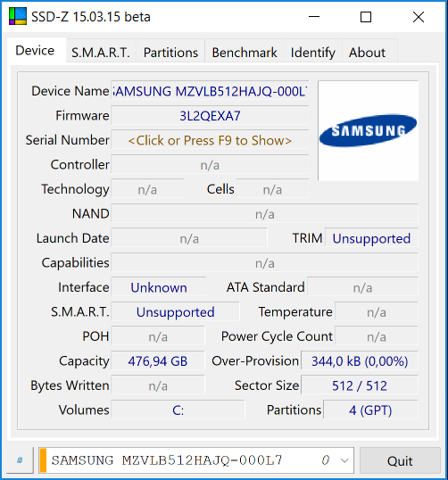The height and width of the screenshot is (480, 448).
Task: Click the orange drive color indicator in dropdown
Action: (43, 460)
